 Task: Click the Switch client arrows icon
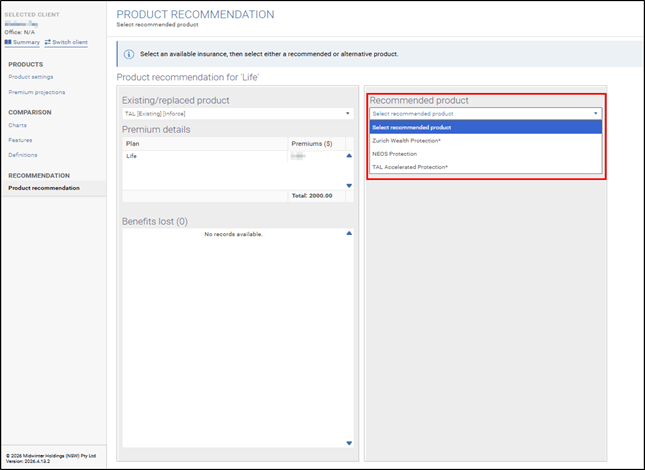pos(48,42)
